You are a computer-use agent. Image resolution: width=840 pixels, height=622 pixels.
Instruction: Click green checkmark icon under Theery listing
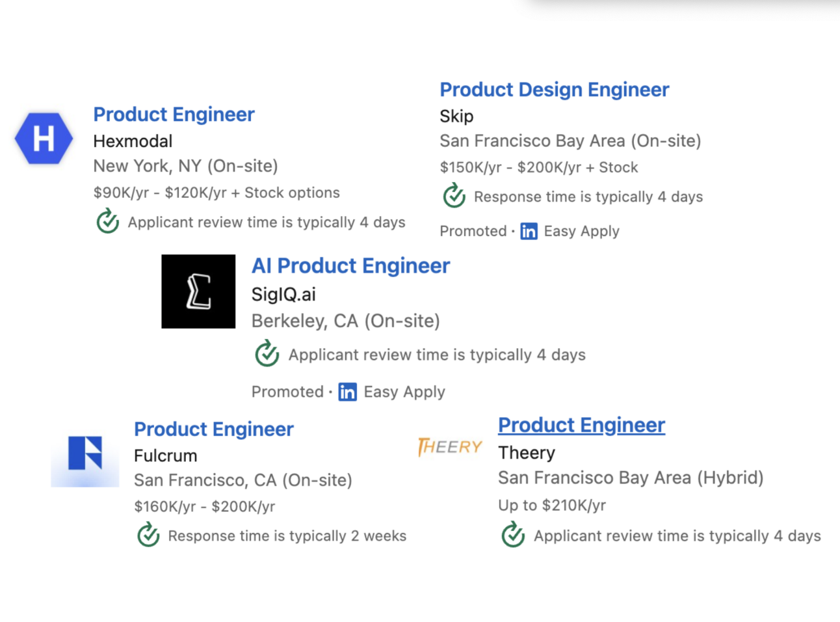pyautogui.click(x=514, y=535)
